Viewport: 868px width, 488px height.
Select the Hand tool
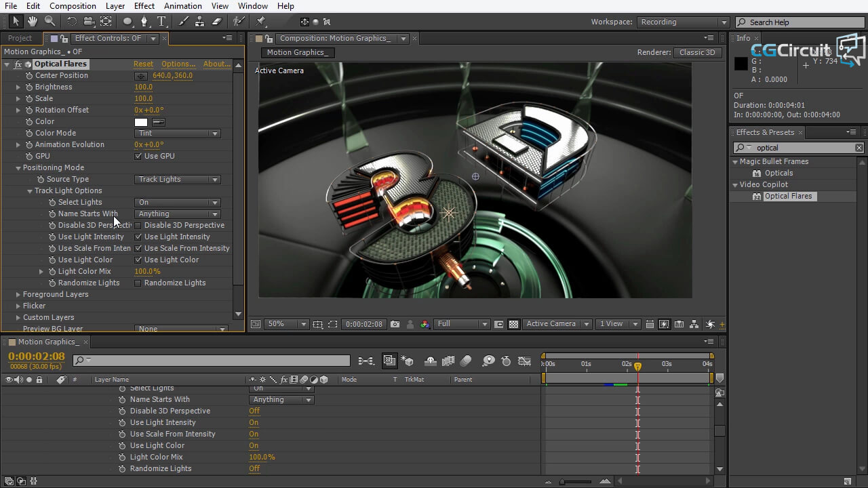[33, 22]
